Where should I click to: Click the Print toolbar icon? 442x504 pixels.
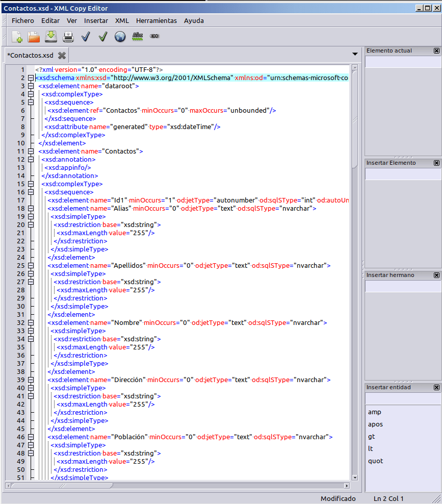pyautogui.click(x=68, y=37)
